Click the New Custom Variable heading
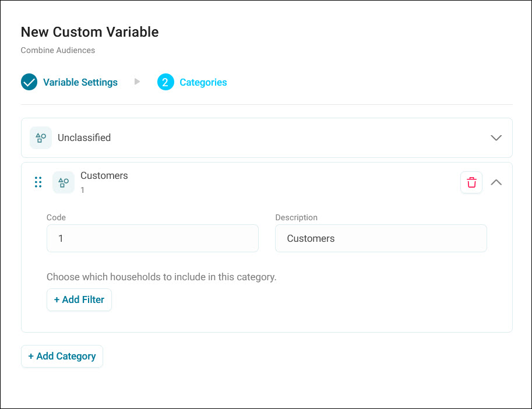 [90, 32]
